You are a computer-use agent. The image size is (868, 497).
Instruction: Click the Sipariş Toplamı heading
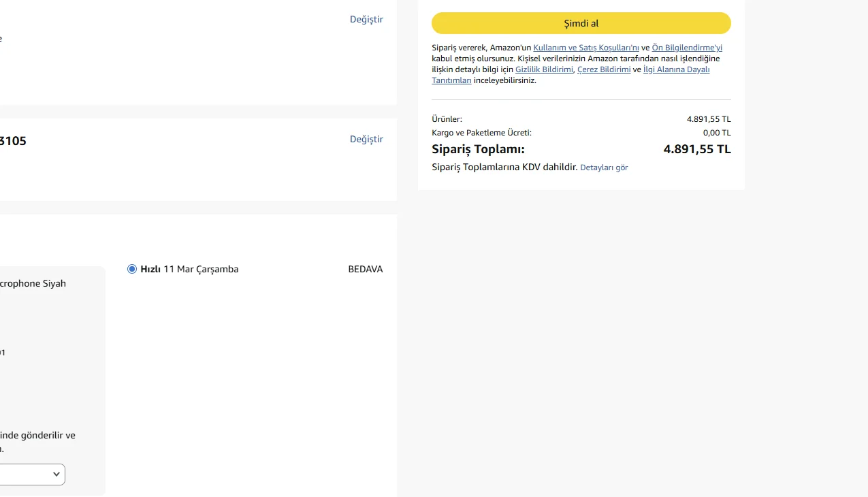[x=478, y=149]
